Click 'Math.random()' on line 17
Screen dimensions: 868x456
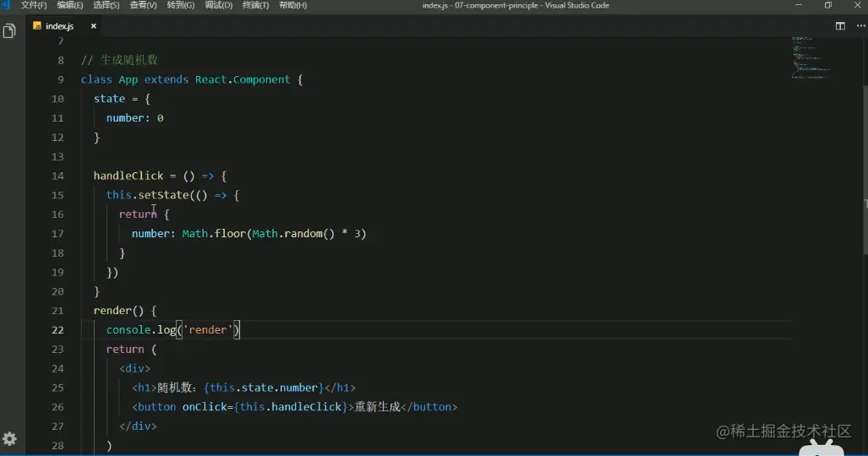click(x=293, y=234)
